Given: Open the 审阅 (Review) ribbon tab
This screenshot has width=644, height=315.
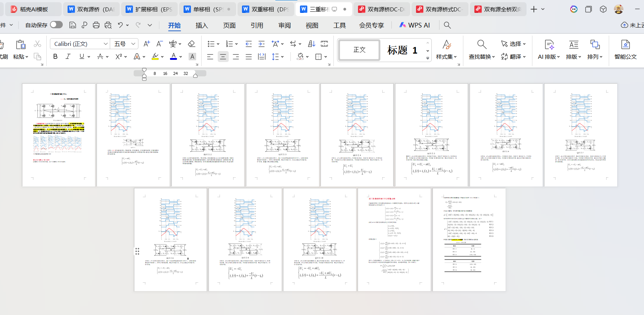Looking at the screenshot, I should tap(284, 25).
